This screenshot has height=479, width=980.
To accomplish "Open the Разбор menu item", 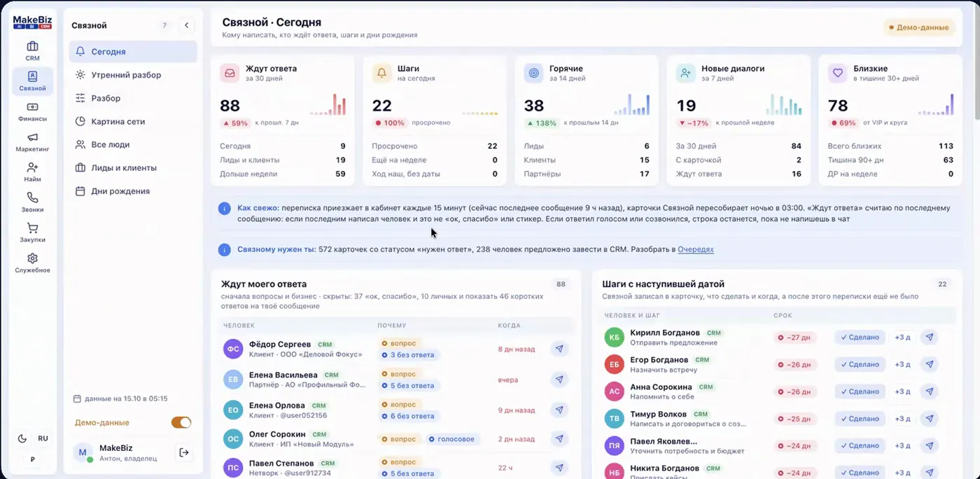I will click(x=133, y=98).
